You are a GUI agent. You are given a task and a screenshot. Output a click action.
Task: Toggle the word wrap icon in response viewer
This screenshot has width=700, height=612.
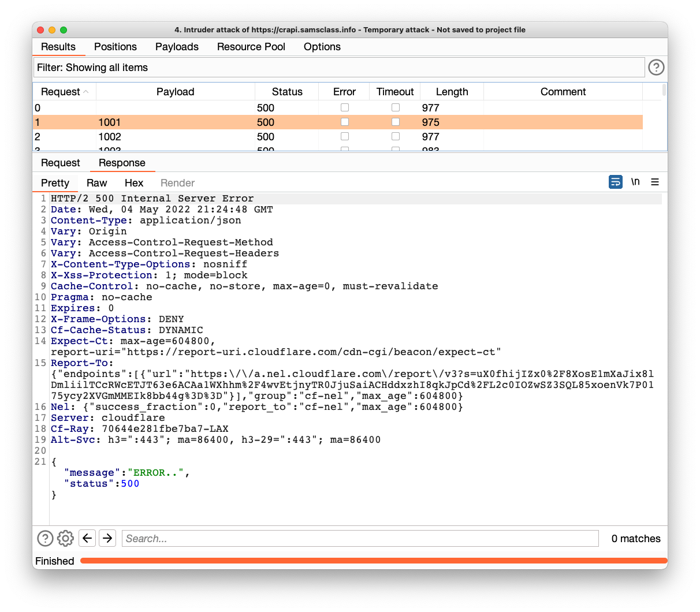point(616,182)
